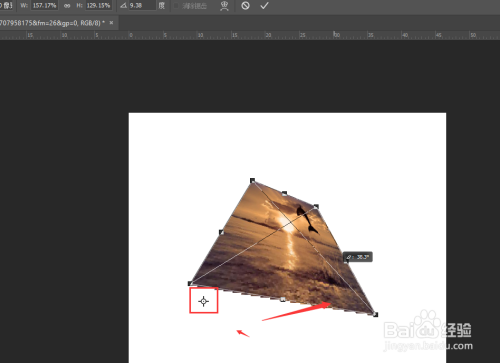500x363 pixels.
Task: Close the open document tab
Action: pyautogui.click(x=111, y=23)
